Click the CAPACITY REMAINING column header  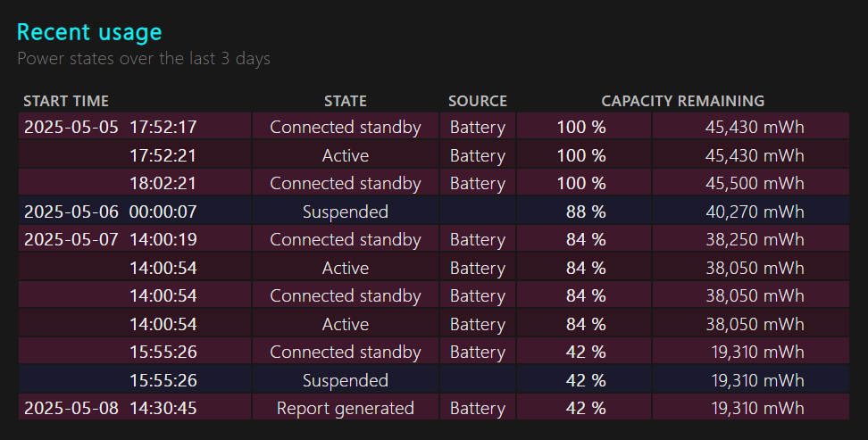coord(682,101)
